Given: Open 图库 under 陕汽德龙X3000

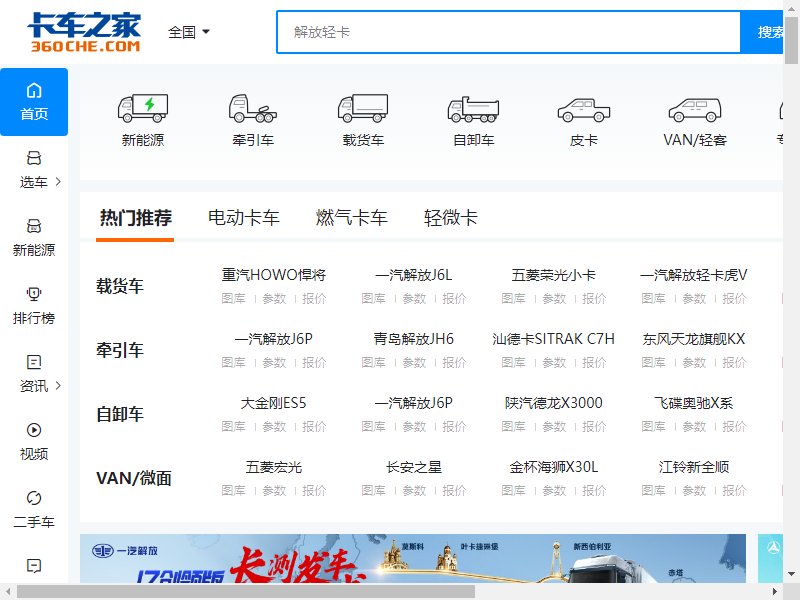Looking at the screenshot, I should pyautogui.click(x=513, y=427).
